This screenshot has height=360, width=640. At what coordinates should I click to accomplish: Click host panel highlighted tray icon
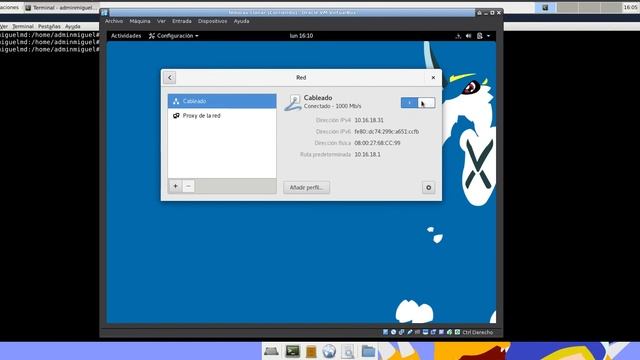[545, 7]
